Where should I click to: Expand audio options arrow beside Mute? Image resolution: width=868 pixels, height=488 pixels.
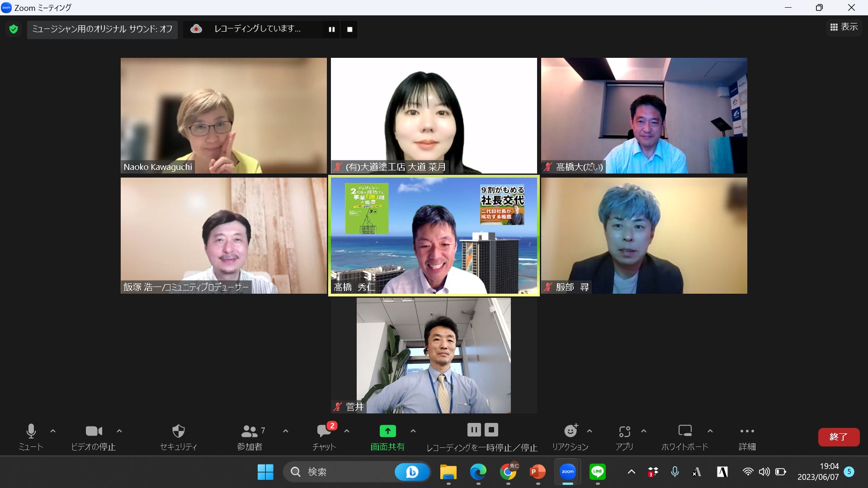(x=53, y=431)
